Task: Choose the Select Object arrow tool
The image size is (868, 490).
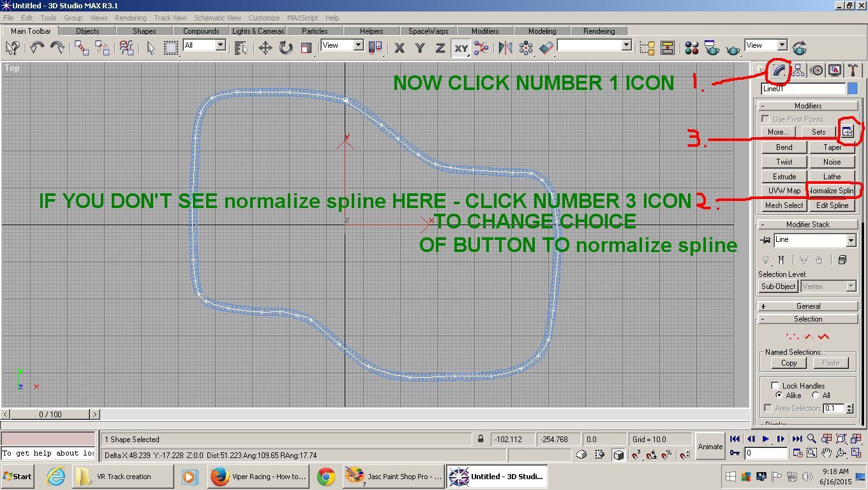Action: click(x=151, y=48)
